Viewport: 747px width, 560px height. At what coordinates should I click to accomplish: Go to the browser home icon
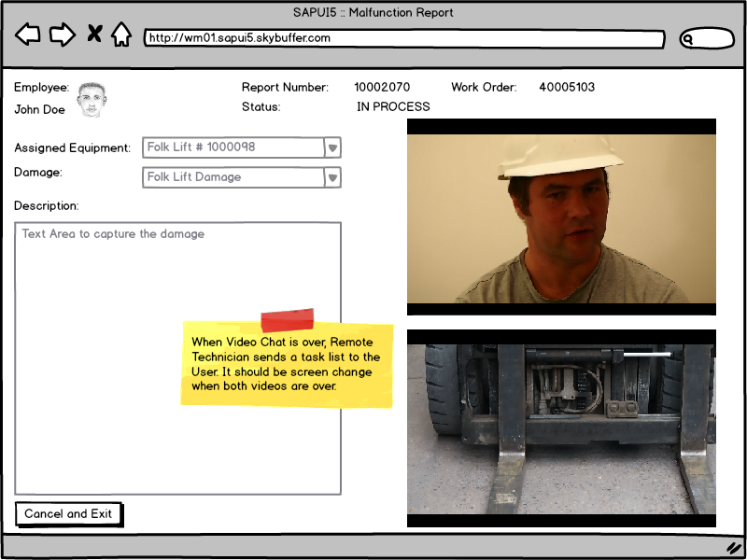120,35
